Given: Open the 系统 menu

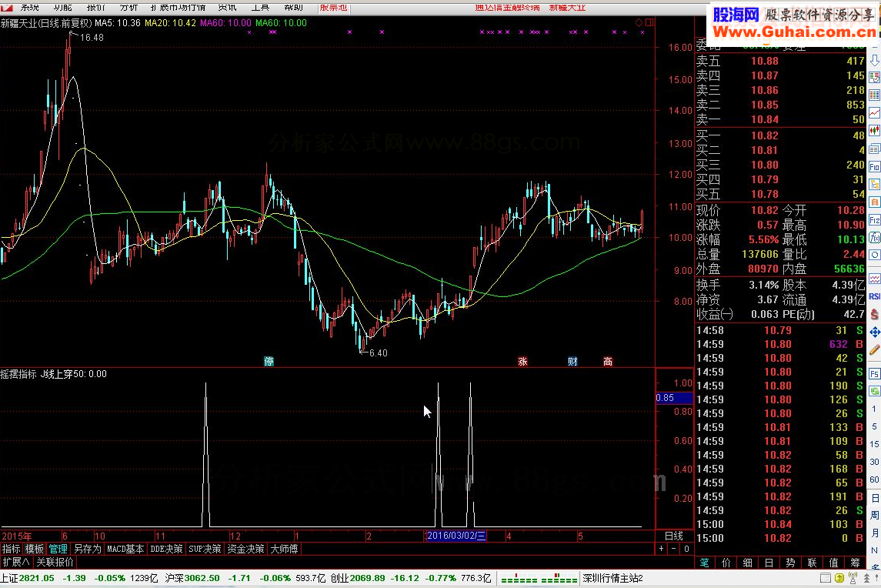Looking at the screenshot, I should coord(30,7).
